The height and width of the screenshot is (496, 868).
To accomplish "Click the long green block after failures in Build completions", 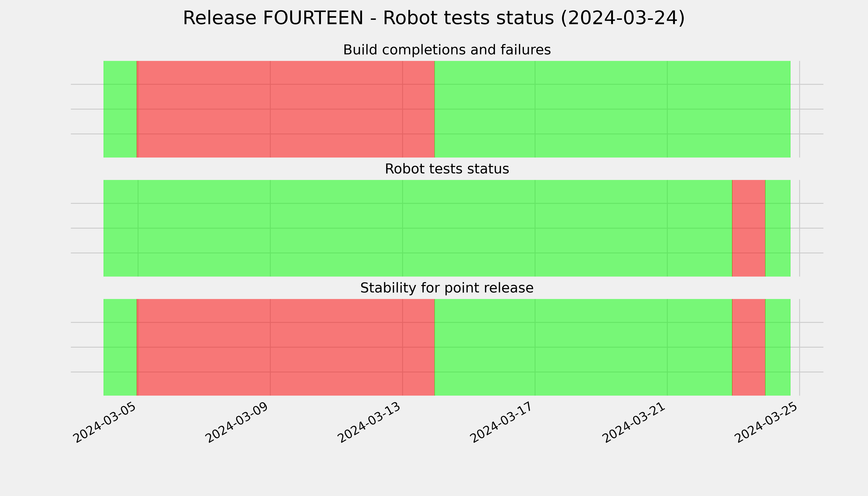I will (613, 109).
